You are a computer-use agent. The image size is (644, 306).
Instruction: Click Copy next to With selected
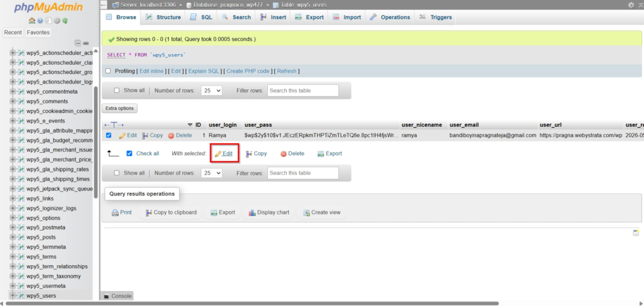coord(257,153)
